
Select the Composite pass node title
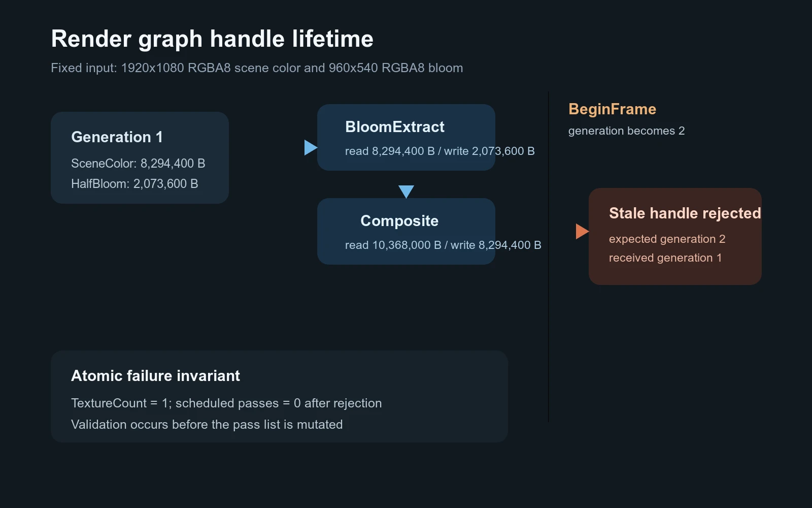pyautogui.click(x=399, y=221)
